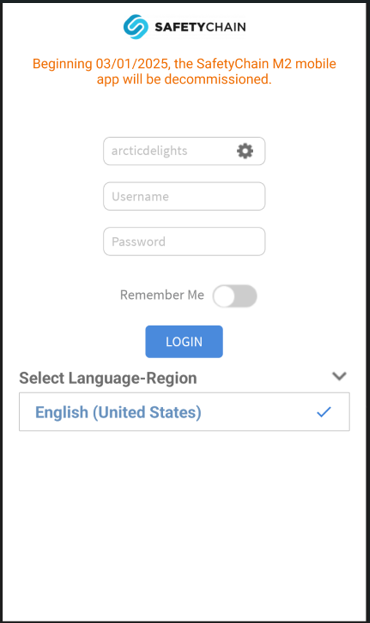Click the word decommissioned in the notice
Image resolution: width=370 pixels, height=623 pixels.
[x=217, y=79]
